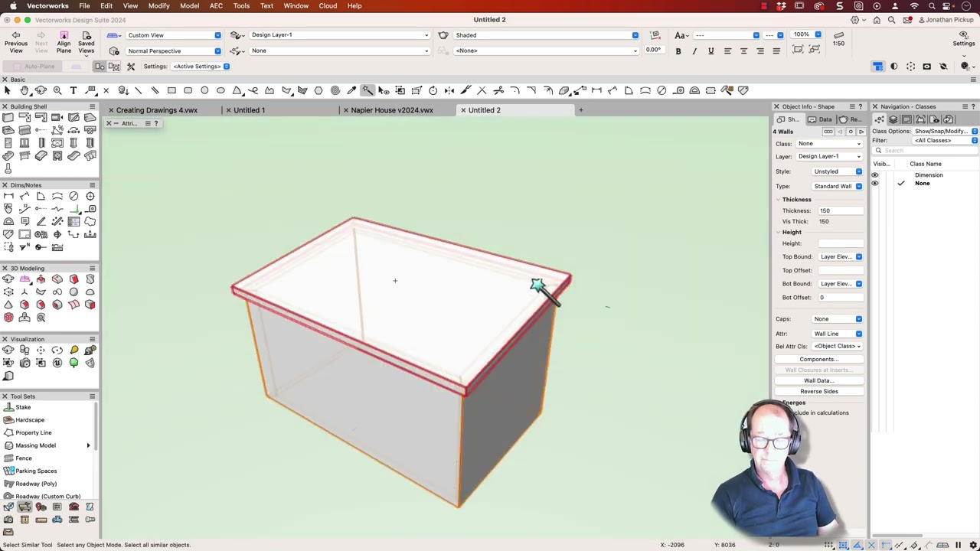Open the Tools menu
Screen dimensions: 980x551
click(x=241, y=6)
